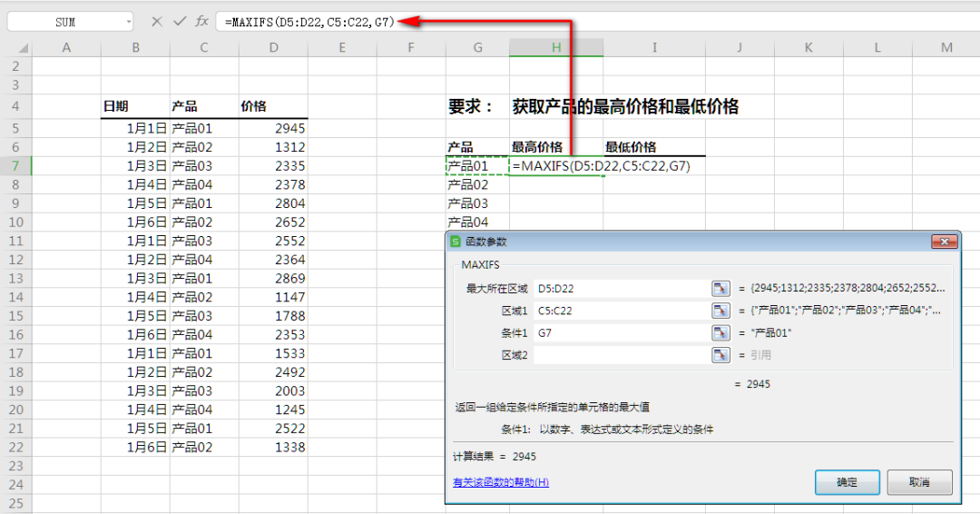980x514 pixels.
Task: Click cell with price 2945
Action: point(273,128)
